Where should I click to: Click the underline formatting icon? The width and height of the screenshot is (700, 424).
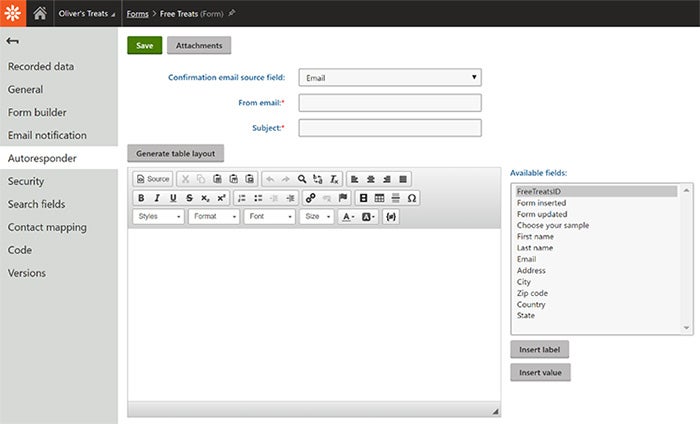coord(173,198)
